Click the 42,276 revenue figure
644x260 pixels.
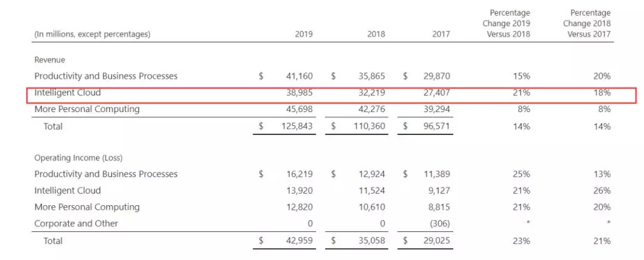point(370,109)
